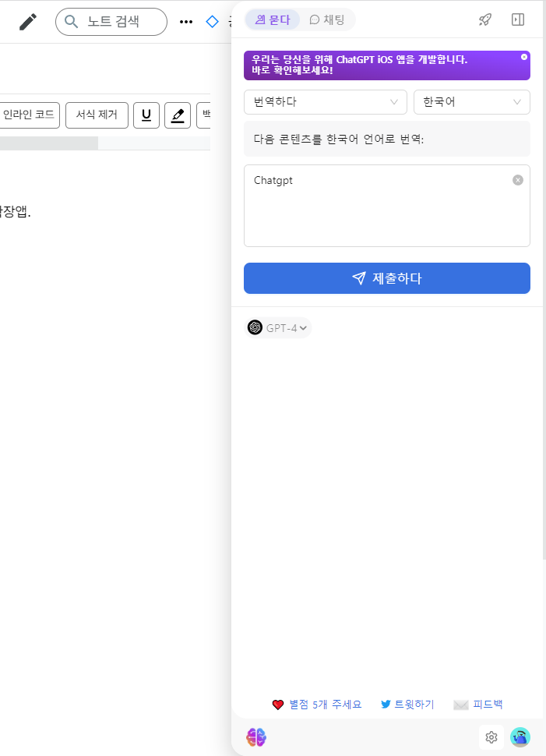Open the settings gear icon
The width and height of the screenshot is (546, 756).
(x=491, y=737)
